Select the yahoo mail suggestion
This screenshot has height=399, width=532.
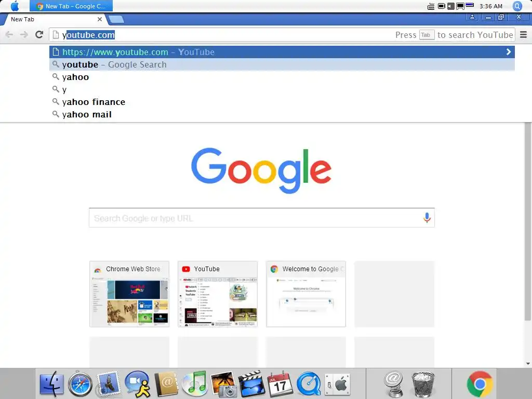[282, 114]
